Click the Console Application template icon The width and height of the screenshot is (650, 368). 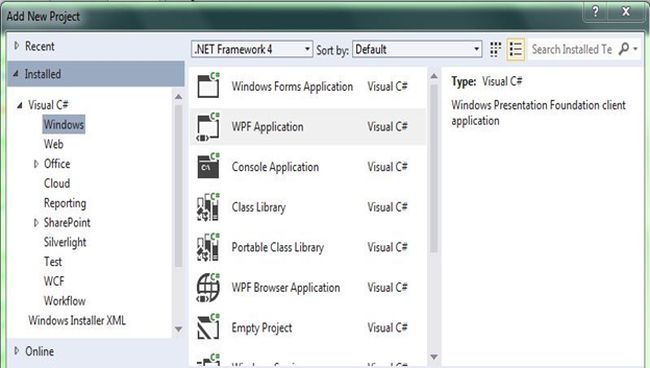208,166
